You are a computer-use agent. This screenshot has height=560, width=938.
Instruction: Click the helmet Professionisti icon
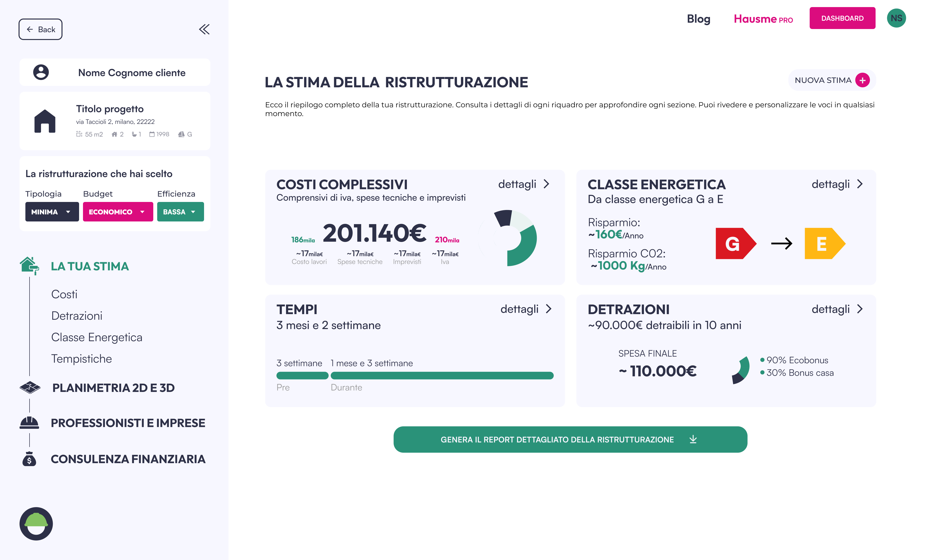click(x=29, y=423)
